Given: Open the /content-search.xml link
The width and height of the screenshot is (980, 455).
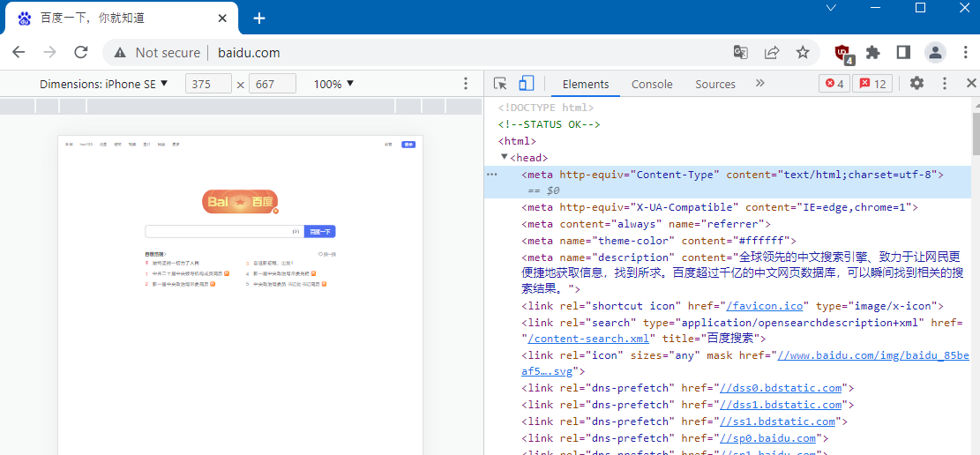Looking at the screenshot, I should click(588, 339).
